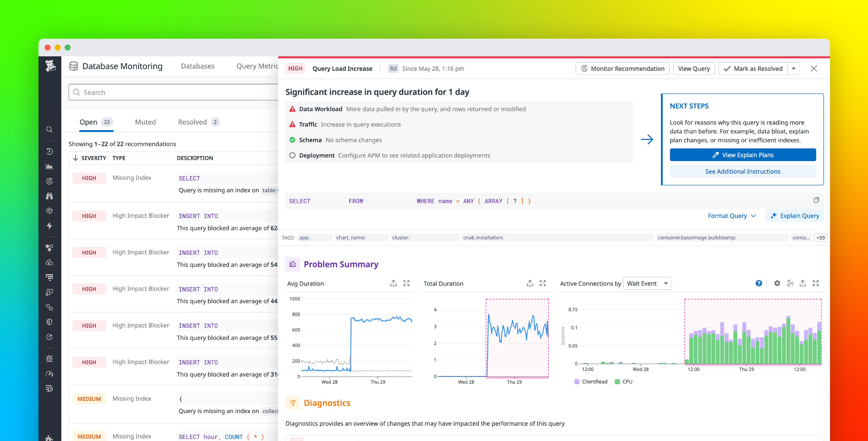Expand the Mark as Resolved dropdown arrow
Viewport: 868px width, 441px height.
pos(794,69)
